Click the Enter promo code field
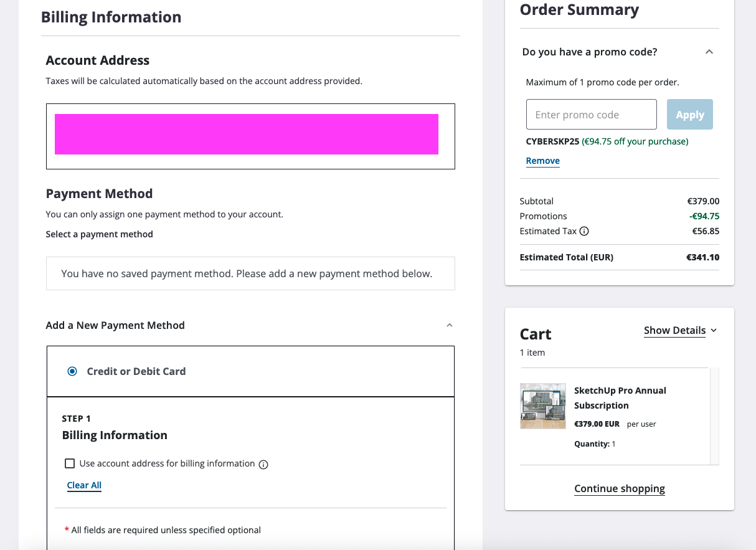Viewport: 756px width, 550px height. click(x=591, y=115)
